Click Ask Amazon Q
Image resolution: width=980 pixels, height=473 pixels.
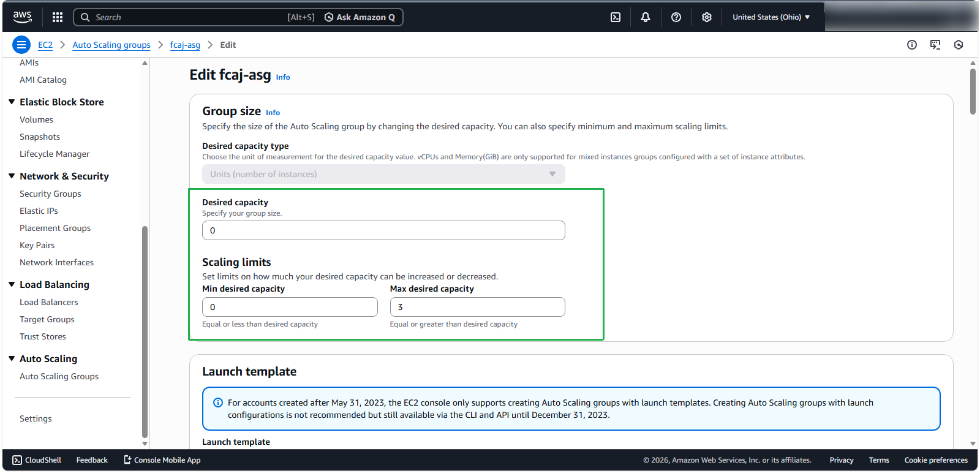point(360,17)
